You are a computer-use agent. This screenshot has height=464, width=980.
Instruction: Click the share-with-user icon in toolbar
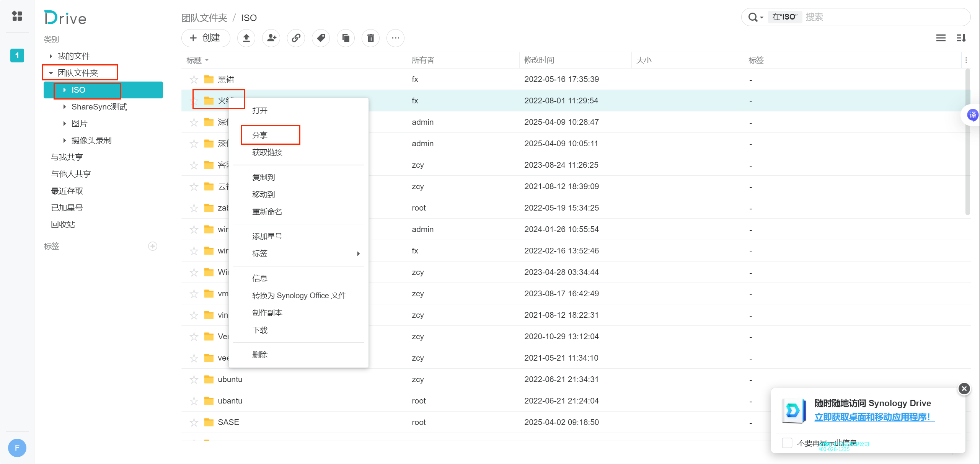[x=271, y=38]
